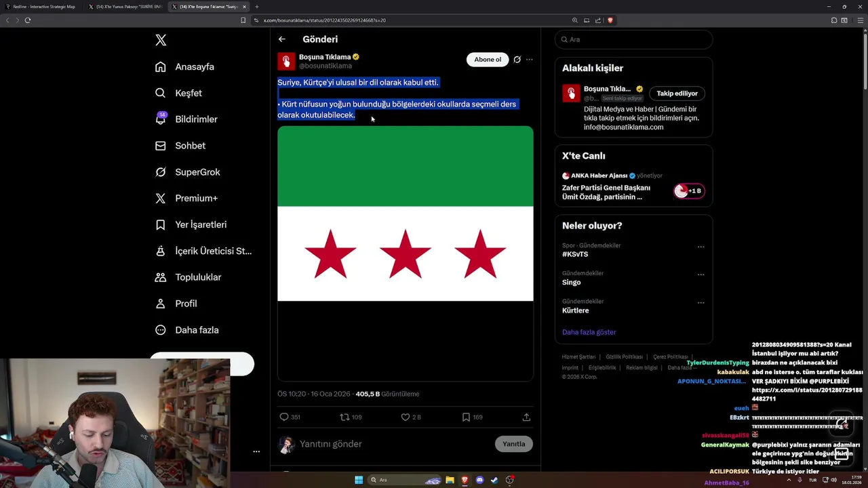Bookmark the post
The height and width of the screenshot is (488, 868).
pyautogui.click(x=466, y=417)
